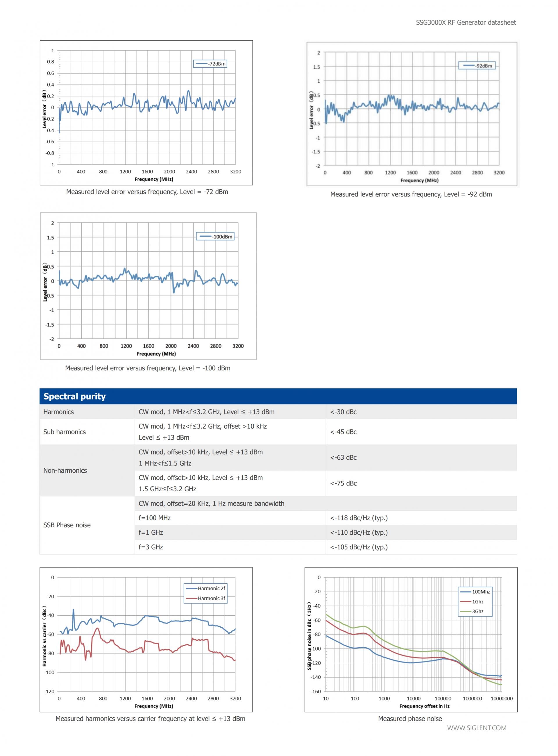Click the SSB Phase noise row label

67,525
